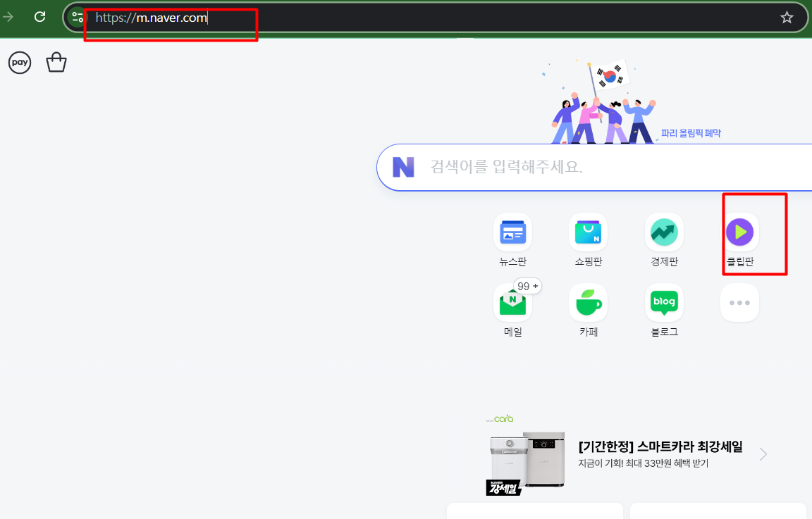Click the ad banner right chevron
The height and width of the screenshot is (519, 812).
[x=763, y=454]
